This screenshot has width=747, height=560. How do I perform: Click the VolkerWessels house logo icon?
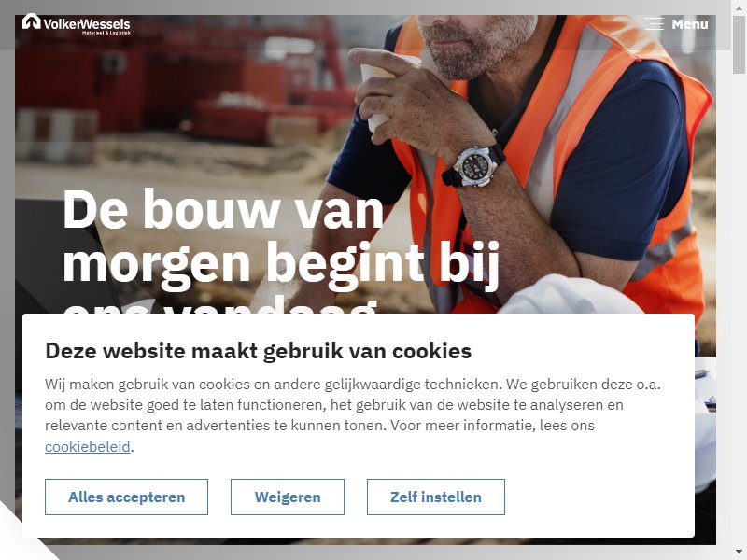tap(32, 21)
